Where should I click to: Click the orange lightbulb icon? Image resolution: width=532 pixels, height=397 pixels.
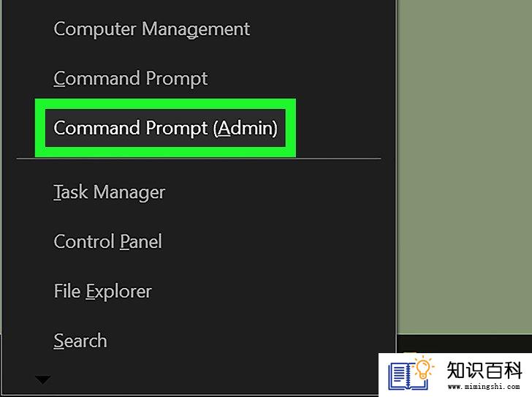tap(422, 368)
